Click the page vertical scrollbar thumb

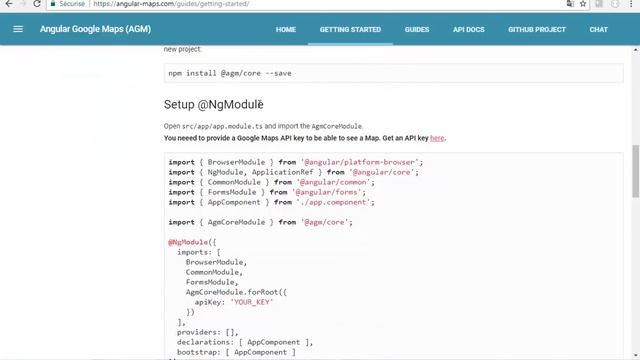coord(636,171)
